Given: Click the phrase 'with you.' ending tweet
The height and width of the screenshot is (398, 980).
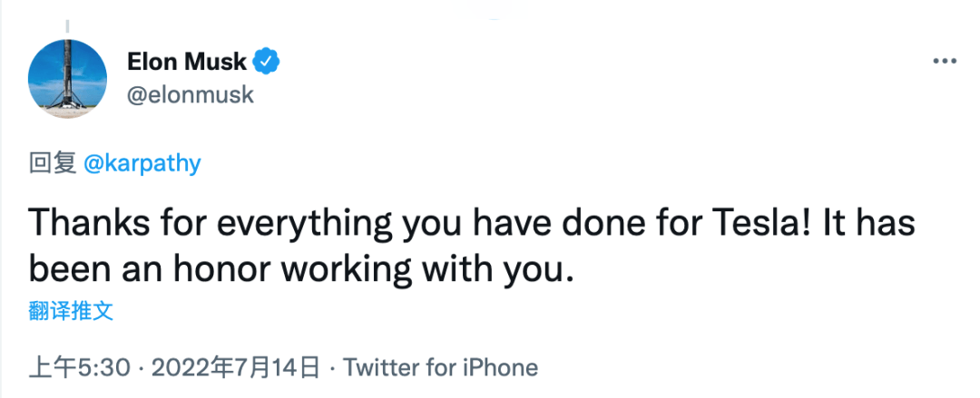Looking at the screenshot, I should pyautogui.click(x=497, y=271).
